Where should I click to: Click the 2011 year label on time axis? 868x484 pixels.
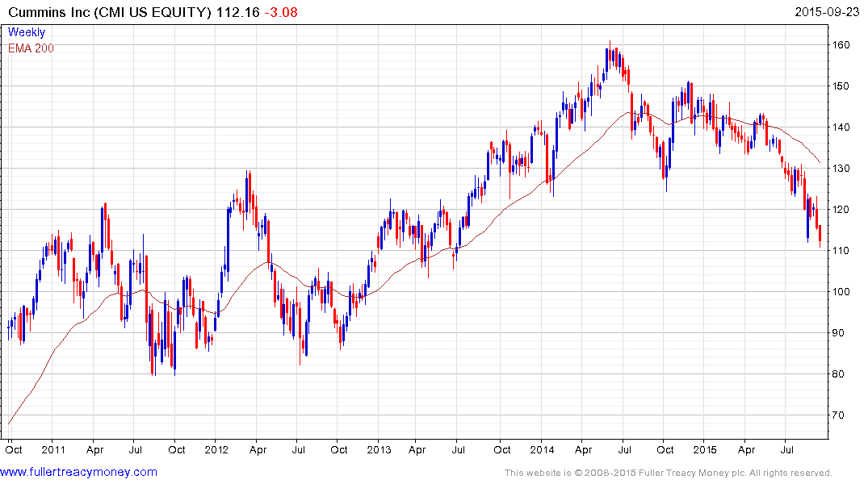[53, 449]
